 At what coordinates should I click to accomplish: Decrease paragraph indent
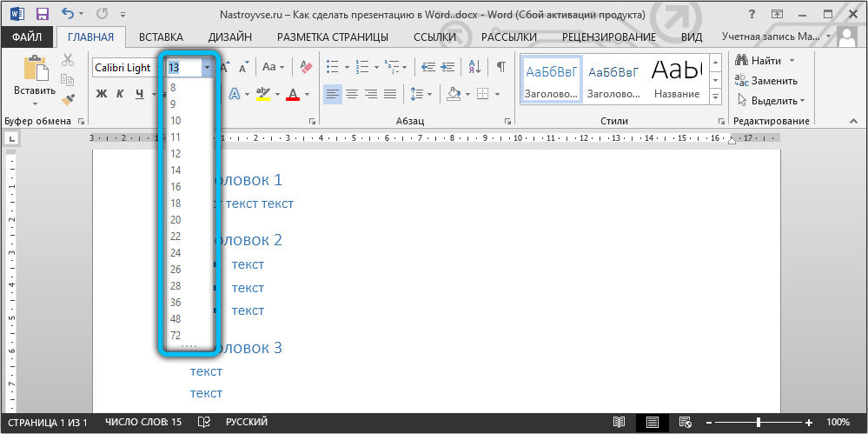point(428,67)
